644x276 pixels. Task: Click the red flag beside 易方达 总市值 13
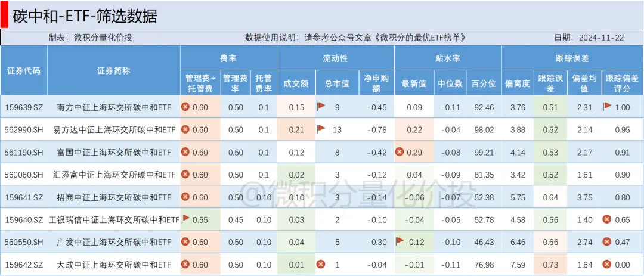click(x=321, y=129)
